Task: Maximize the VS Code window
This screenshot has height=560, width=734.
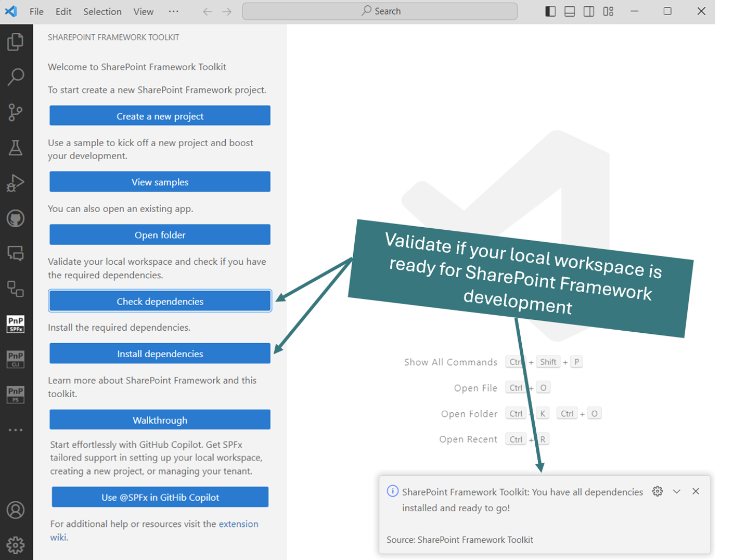Action: [x=667, y=11]
